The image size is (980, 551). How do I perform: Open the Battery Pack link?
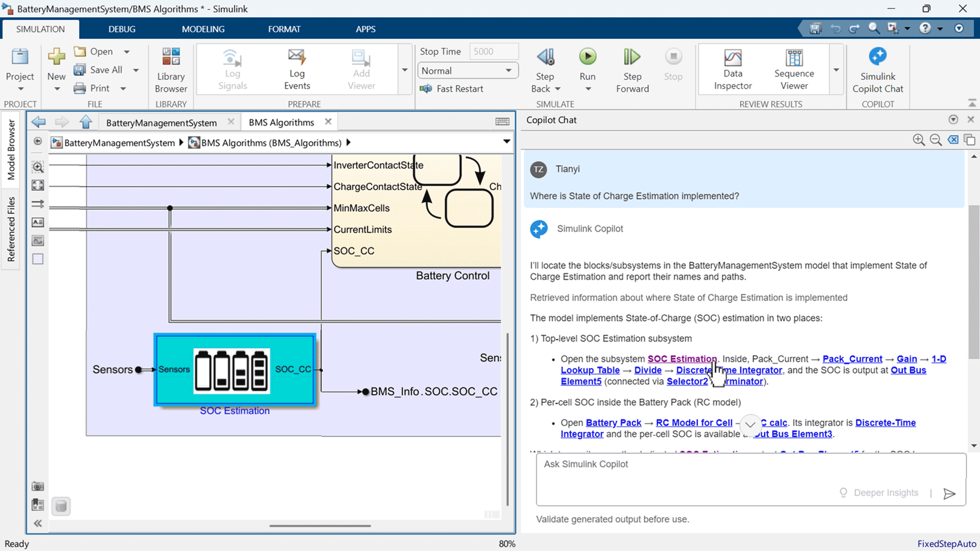[613, 422]
